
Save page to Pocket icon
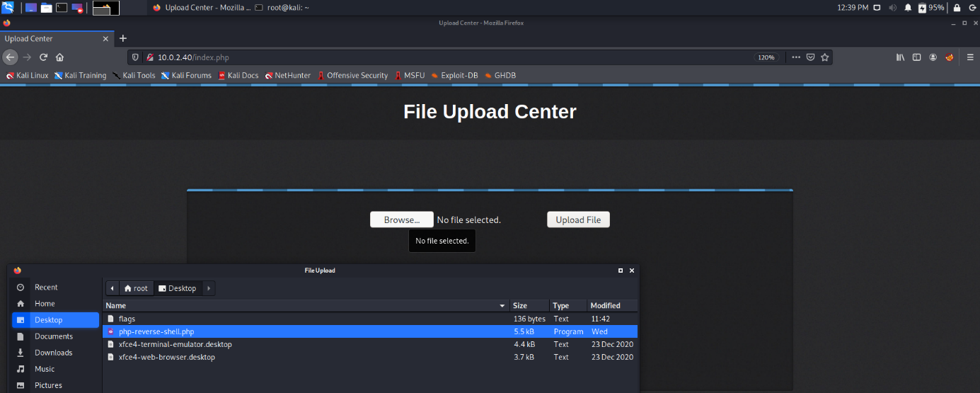click(x=811, y=57)
